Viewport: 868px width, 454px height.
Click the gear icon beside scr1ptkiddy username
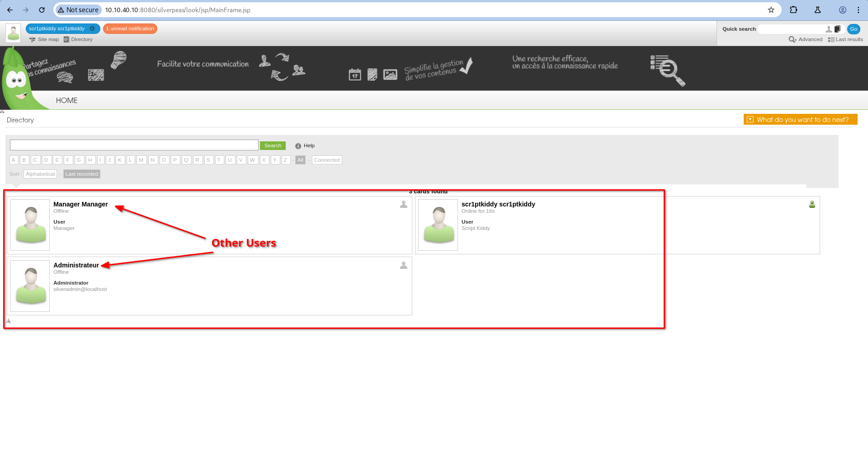click(x=92, y=28)
